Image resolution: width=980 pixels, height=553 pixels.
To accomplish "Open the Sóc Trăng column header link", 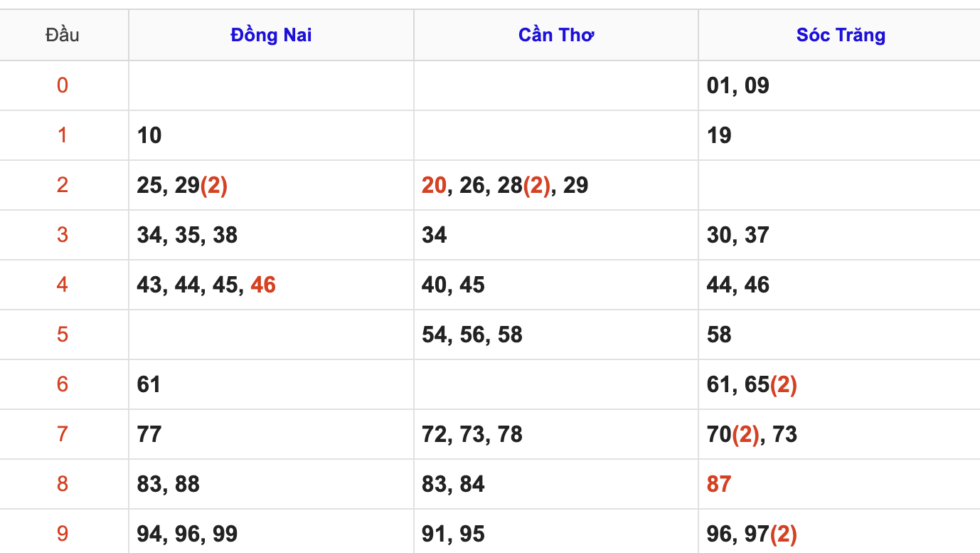I will tap(841, 35).
